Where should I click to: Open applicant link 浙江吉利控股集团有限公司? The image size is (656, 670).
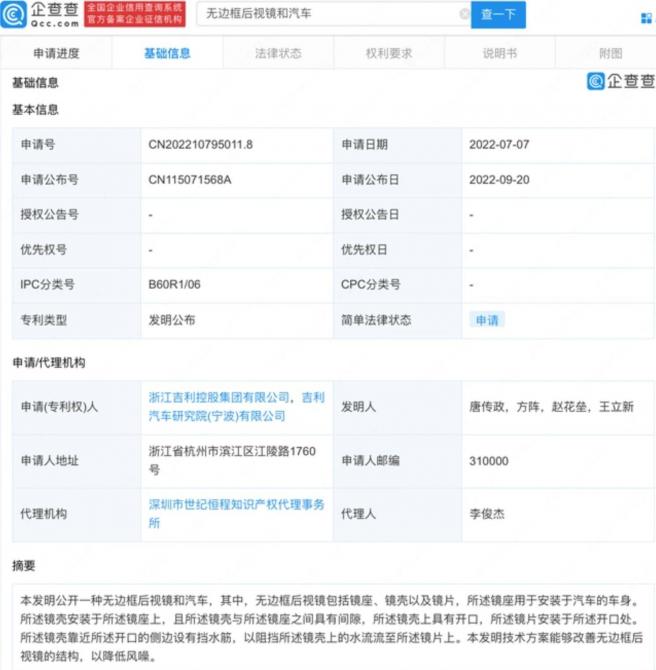[219, 398]
